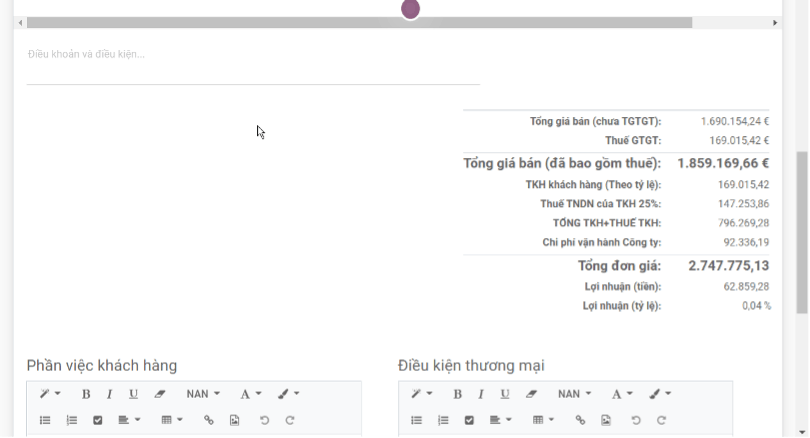Open font color dropdown in Phần việc khách hàng editor

click(x=251, y=394)
